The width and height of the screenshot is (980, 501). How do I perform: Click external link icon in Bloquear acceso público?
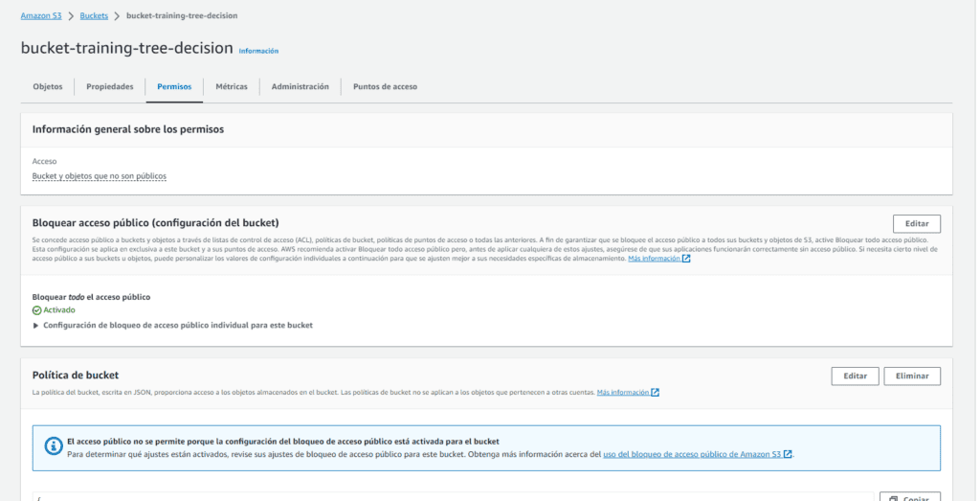pyautogui.click(x=686, y=259)
